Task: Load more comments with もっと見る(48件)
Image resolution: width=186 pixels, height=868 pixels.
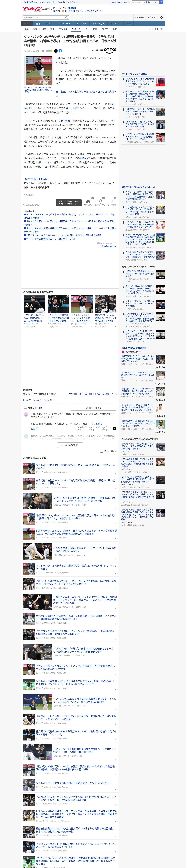Action: 70,445
